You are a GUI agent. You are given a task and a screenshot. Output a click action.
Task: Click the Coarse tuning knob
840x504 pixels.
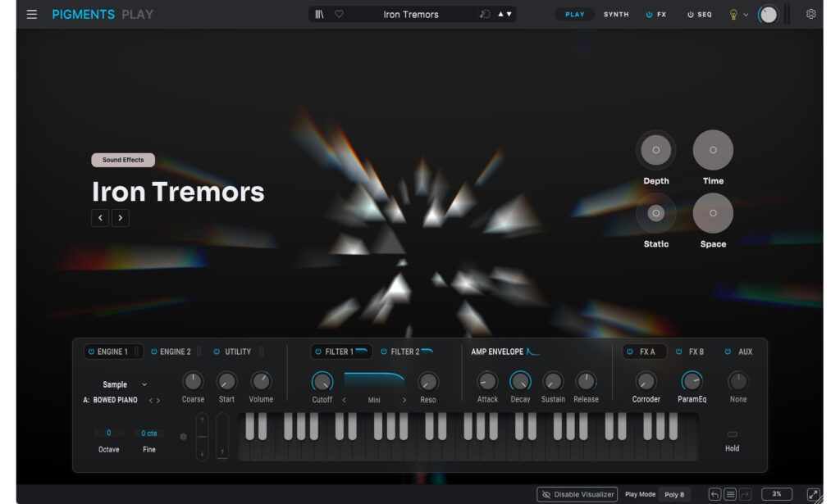tap(193, 381)
